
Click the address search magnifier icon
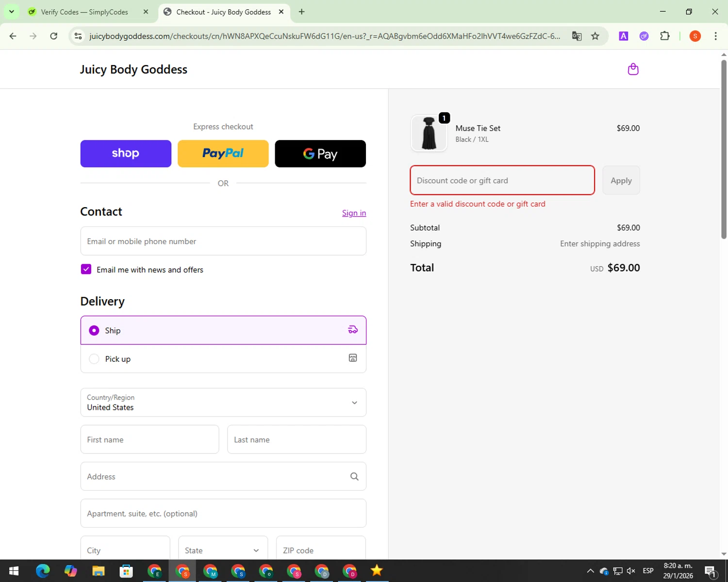(x=354, y=476)
